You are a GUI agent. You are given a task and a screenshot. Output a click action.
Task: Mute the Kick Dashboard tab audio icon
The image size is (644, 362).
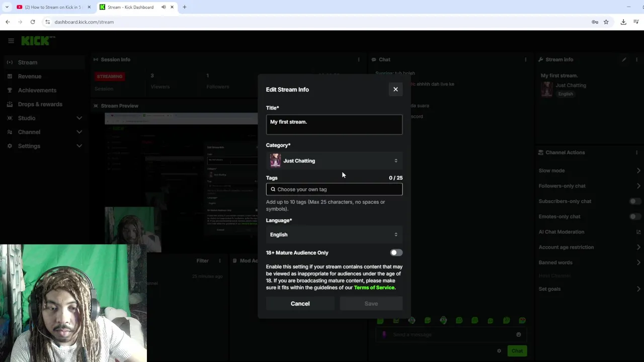164,7
